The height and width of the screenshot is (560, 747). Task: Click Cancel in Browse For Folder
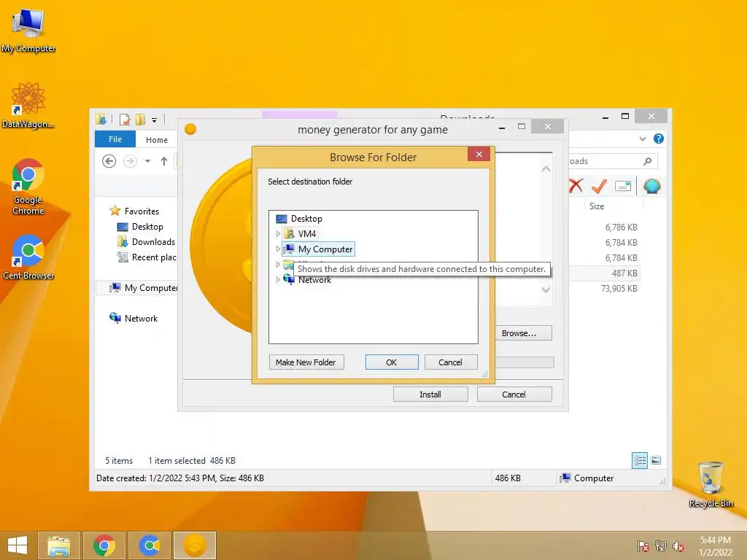[x=450, y=362]
